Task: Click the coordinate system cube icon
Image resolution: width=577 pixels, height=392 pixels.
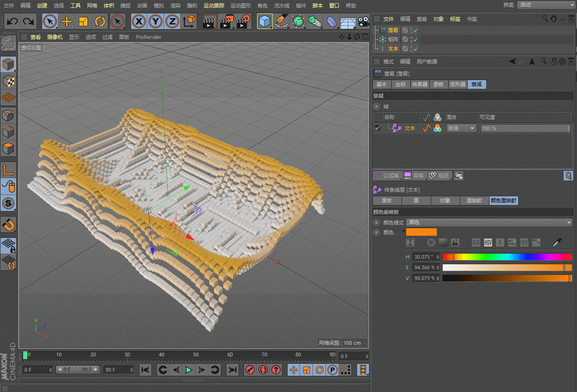Action: coord(189,21)
